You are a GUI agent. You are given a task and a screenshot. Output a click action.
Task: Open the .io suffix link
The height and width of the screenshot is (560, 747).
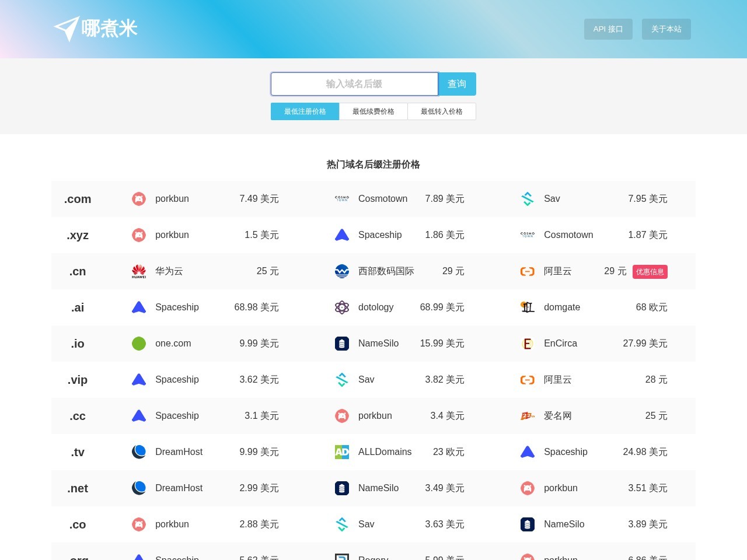[x=78, y=344]
